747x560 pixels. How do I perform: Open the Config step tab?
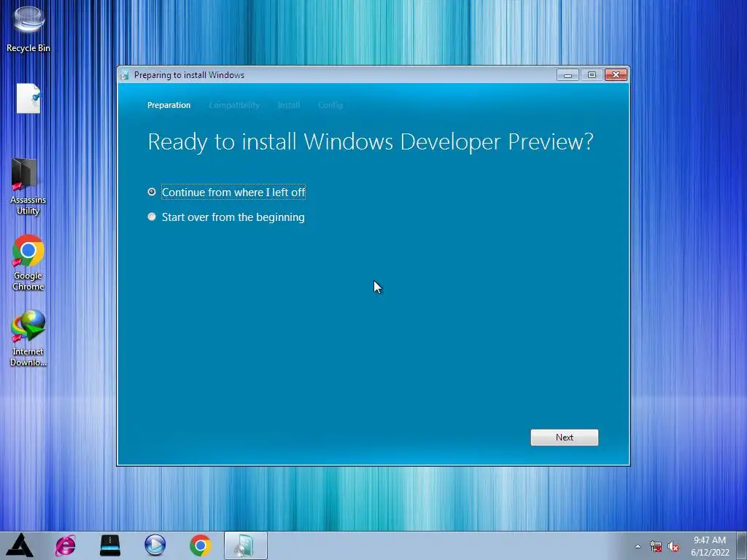click(330, 105)
